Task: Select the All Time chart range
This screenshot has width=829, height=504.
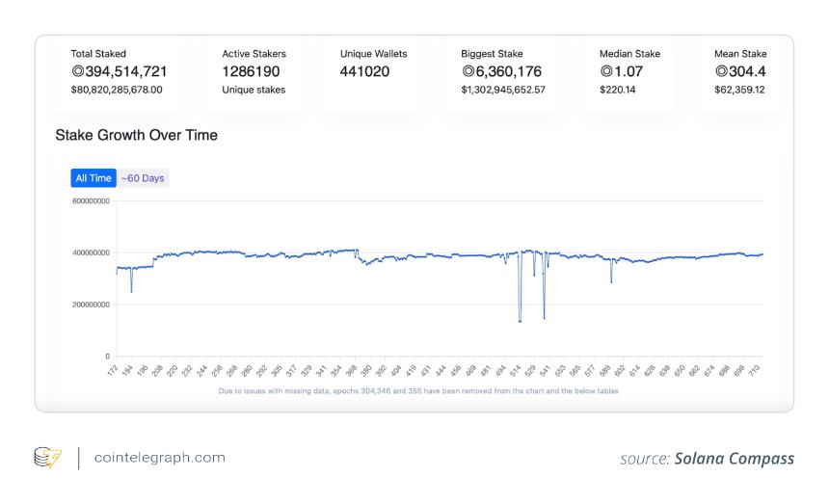Action: pos(94,178)
